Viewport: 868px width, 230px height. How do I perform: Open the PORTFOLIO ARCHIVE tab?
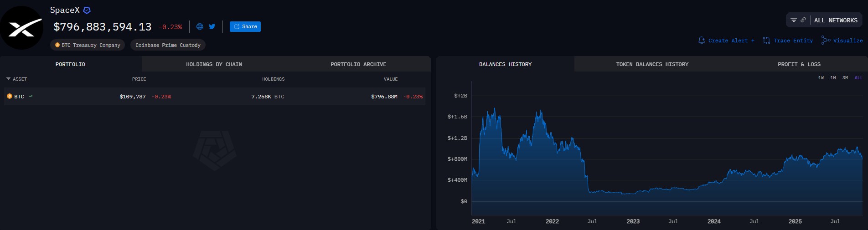(x=358, y=64)
